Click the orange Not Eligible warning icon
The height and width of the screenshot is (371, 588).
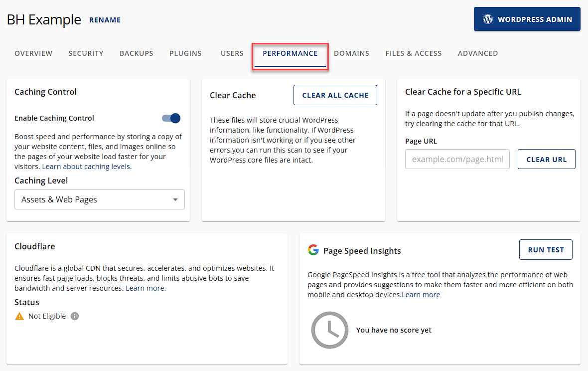[19, 316]
